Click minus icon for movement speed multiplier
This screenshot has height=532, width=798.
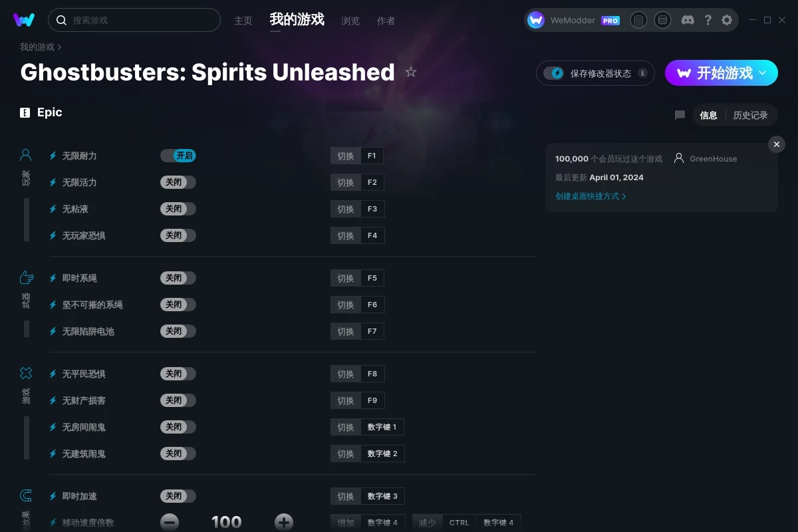click(170, 522)
